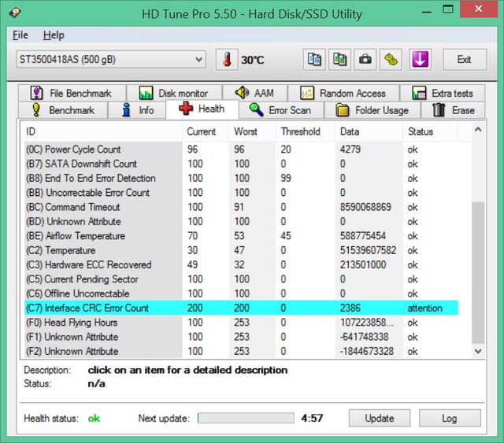Switch to the Disk monitor tab
The width and height of the screenshot is (504, 443).
click(x=174, y=93)
